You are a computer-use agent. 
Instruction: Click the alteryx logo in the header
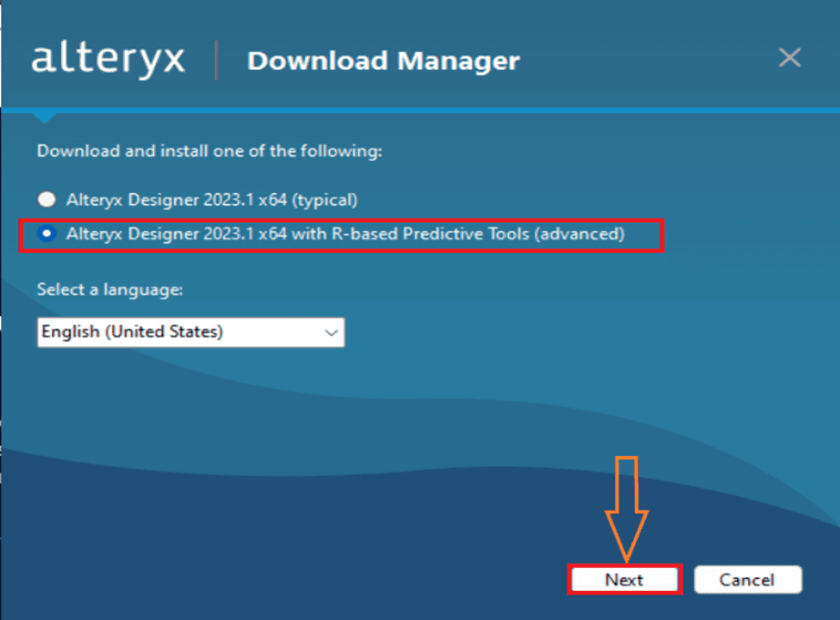click(x=108, y=61)
